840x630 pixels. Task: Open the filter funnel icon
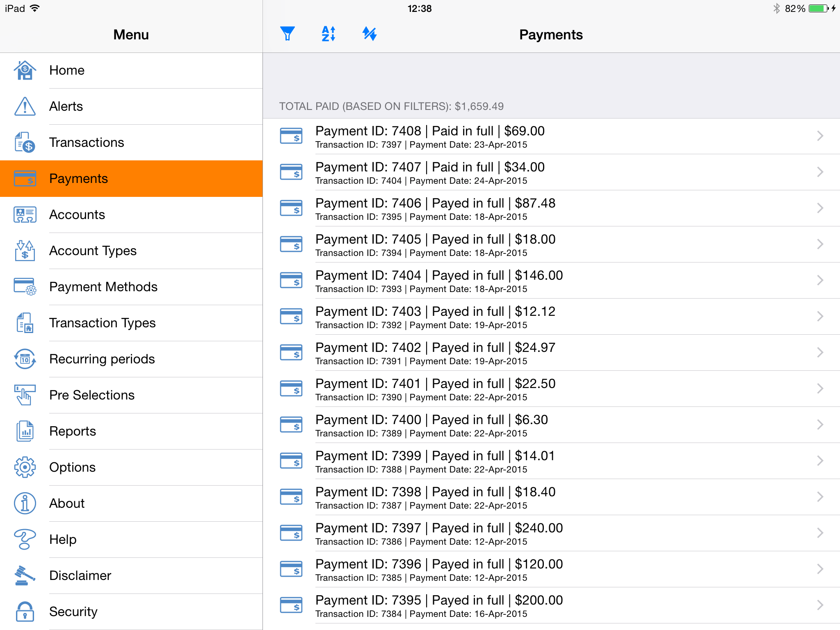tap(288, 34)
